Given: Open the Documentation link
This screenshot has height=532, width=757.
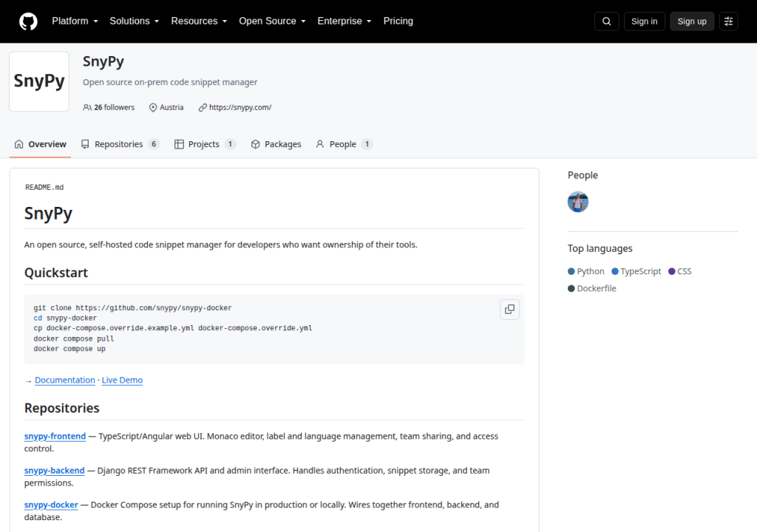Looking at the screenshot, I should click(65, 380).
